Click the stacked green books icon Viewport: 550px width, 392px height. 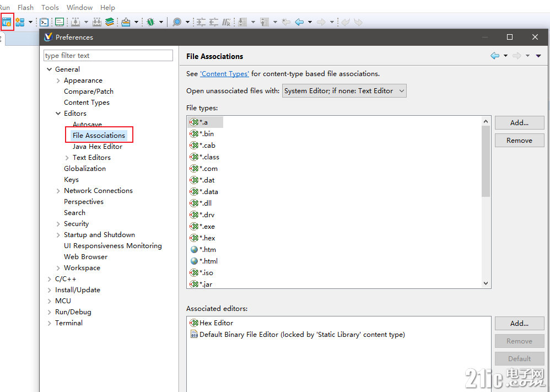point(110,22)
